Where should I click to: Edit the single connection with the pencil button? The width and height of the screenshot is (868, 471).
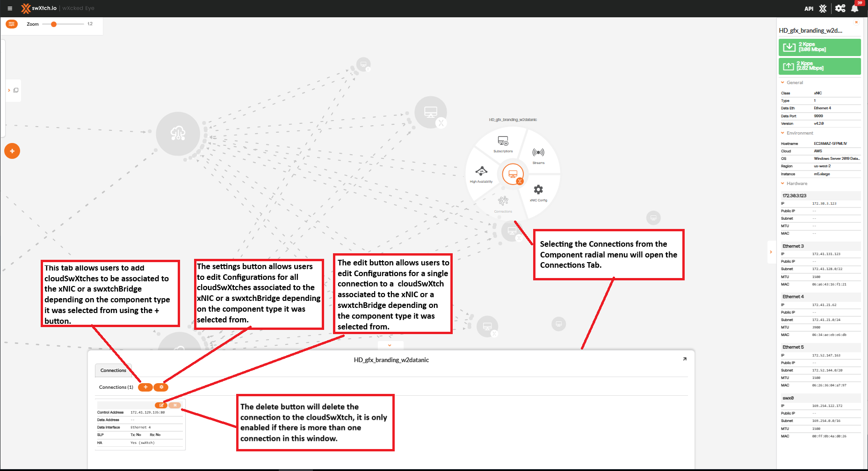pyautogui.click(x=161, y=405)
